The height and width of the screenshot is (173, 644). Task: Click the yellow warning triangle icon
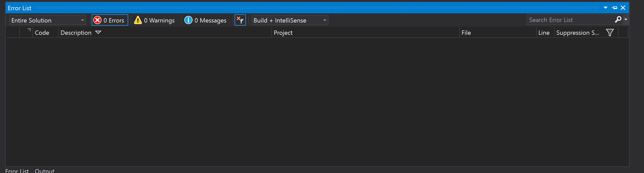(x=138, y=20)
